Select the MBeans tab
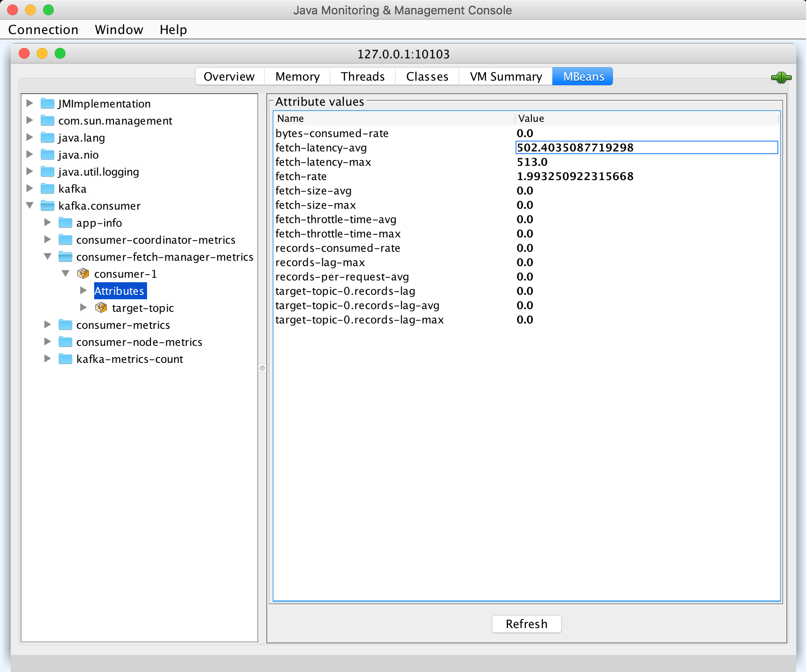The height and width of the screenshot is (672, 807). [583, 76]
